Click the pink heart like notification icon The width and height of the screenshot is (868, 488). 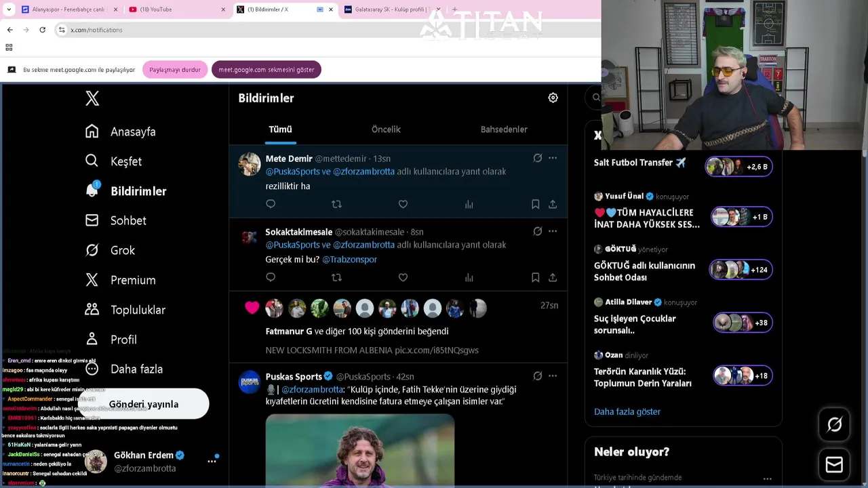click(x=252, y=308)
